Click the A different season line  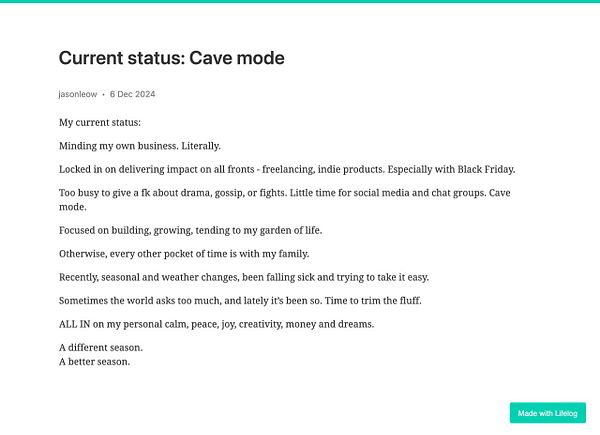[x=101, y=348]
